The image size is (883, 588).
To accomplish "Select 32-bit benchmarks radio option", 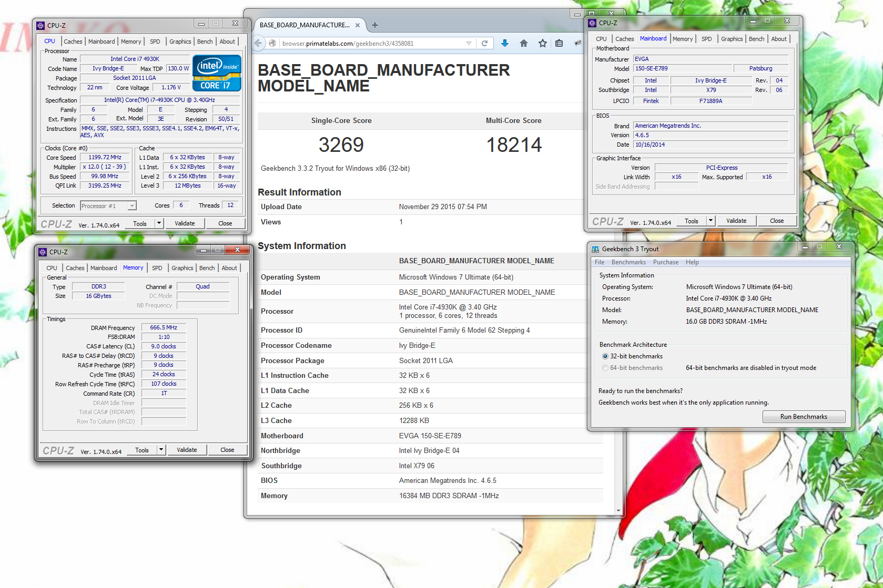I will pos(605,356).
